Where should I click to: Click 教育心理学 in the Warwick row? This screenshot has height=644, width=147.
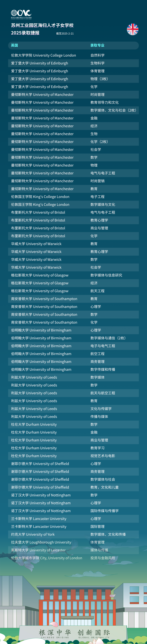[99, 252]
